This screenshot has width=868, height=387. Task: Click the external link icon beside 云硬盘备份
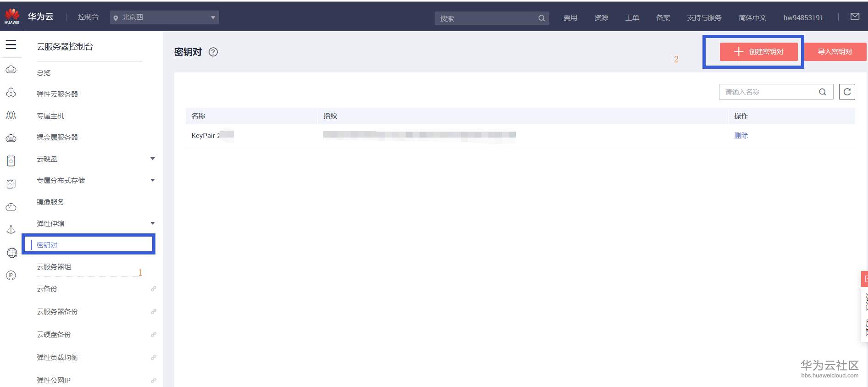click(154, 334)
